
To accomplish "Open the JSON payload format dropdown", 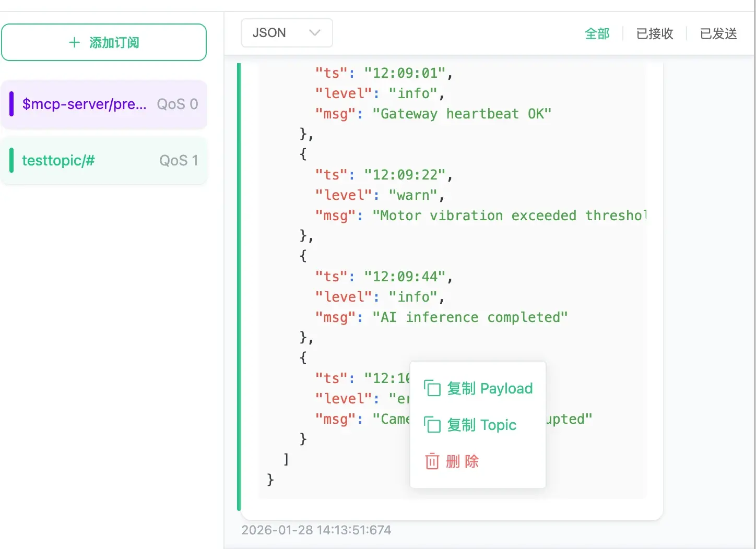I will 287,33.
